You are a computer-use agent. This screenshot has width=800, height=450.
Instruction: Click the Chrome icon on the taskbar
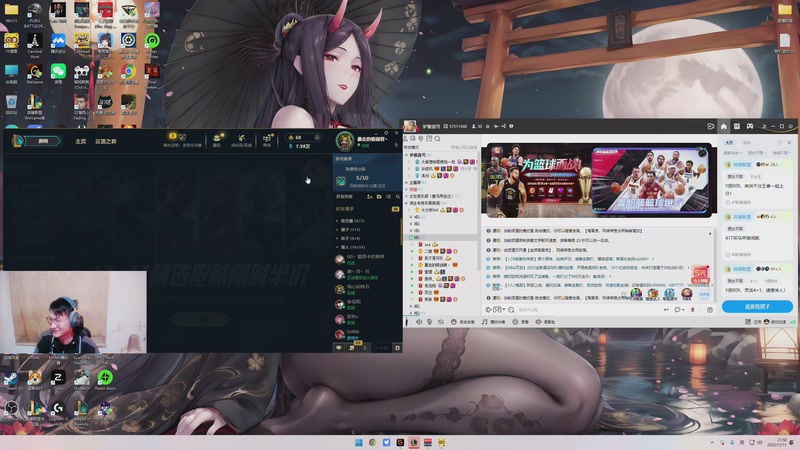pyautogui.click(x=372, y=442)
